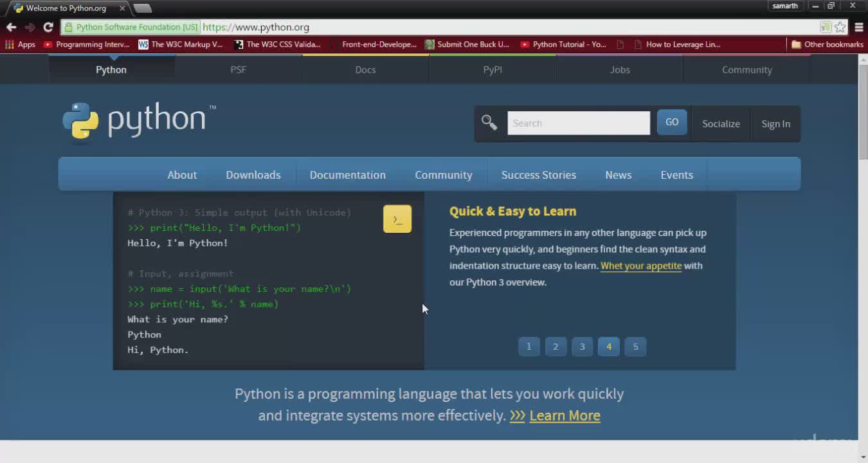Show slide 5 of the carousel

point(635,347)
